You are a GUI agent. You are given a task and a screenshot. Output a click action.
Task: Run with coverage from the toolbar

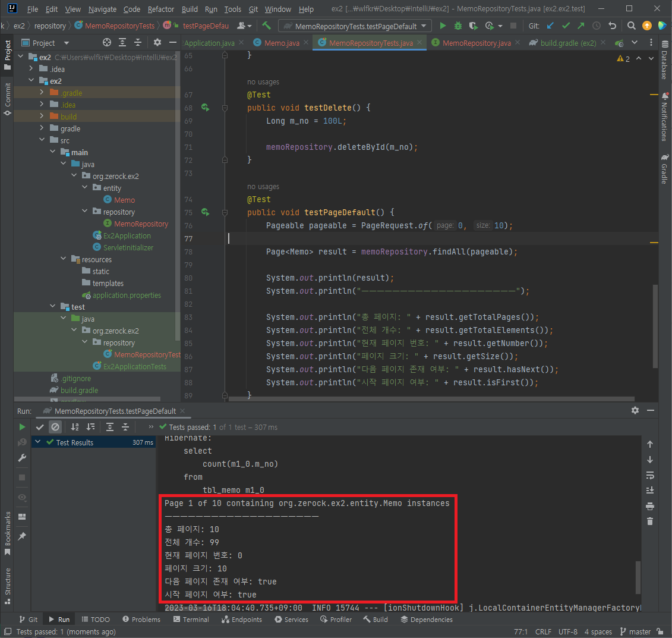pyautogui.click(x=473, y=26)
